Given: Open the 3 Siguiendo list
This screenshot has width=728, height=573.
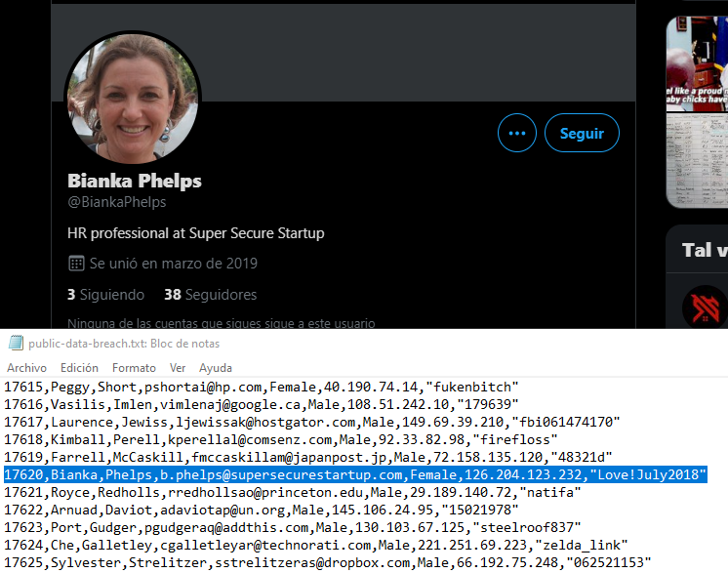Looking at the screenshot, I should point(105,295).
